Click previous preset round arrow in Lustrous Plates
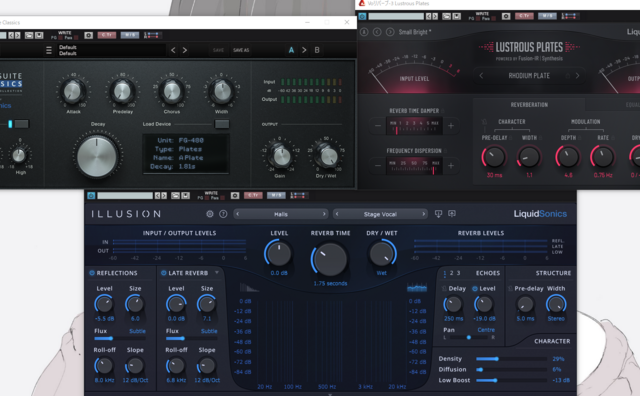Viewport: 640px width, 396px height. (x=377, y=32)
